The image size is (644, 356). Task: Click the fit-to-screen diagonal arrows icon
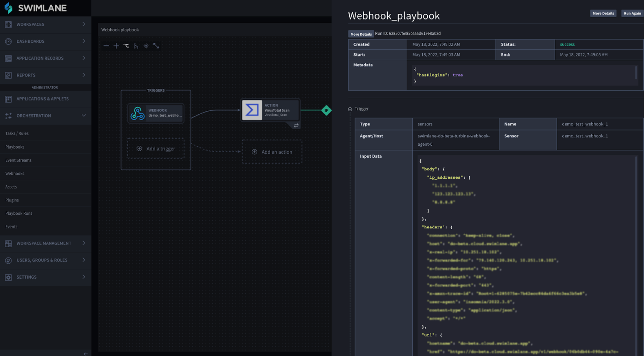click(156, 46)
